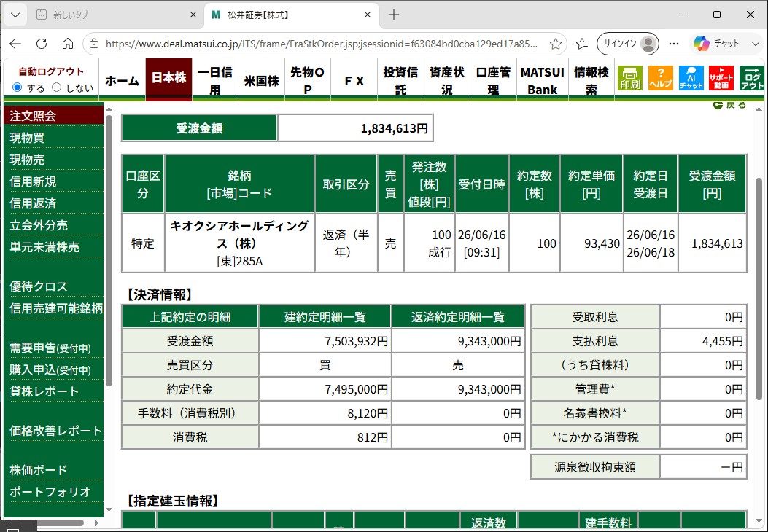
Task: Click the 約定単価 value 93,430
Action: [602, 243]
